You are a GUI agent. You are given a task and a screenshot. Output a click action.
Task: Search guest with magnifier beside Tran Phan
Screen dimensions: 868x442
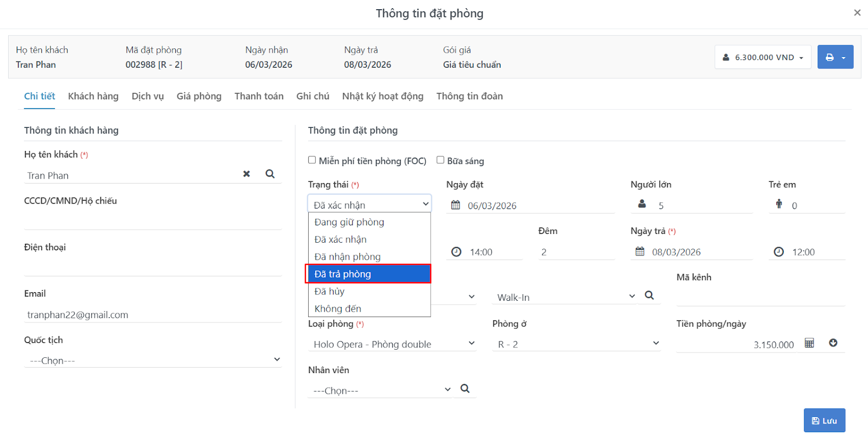point(270,174)
